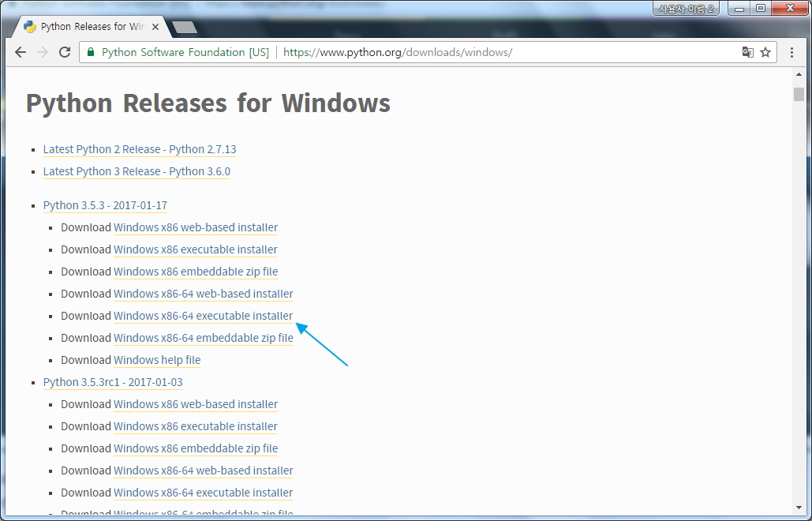The image size is (812, 521).
Task: Open the Chrome three-dot menu
Action: (x=791, y=52)
